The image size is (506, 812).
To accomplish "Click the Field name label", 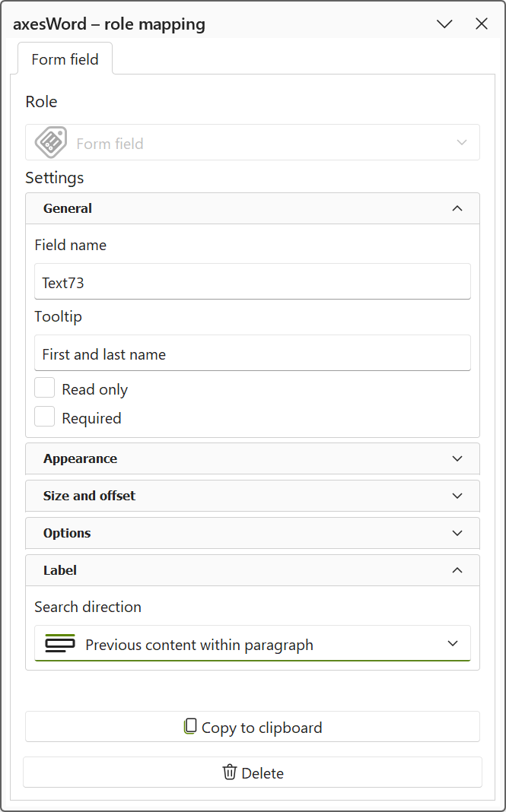I will 71,244.
